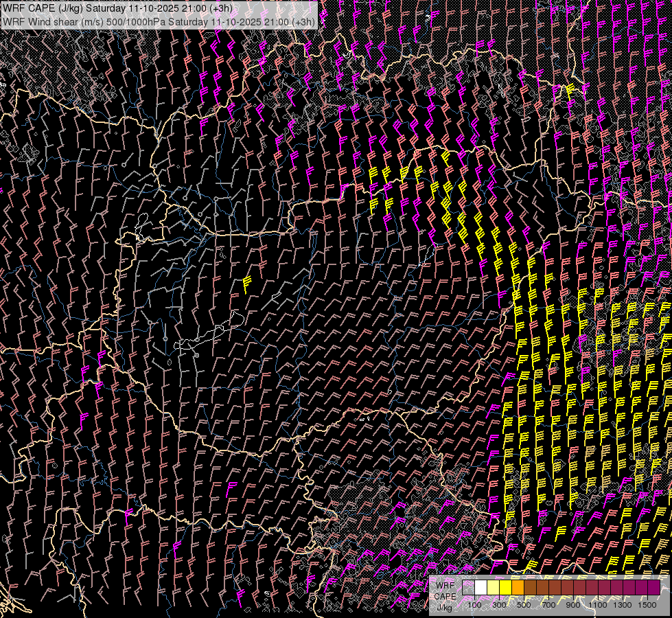Click the 500 label on the CAPE scale
Screen dimensions: 672x618
point(524,605)
